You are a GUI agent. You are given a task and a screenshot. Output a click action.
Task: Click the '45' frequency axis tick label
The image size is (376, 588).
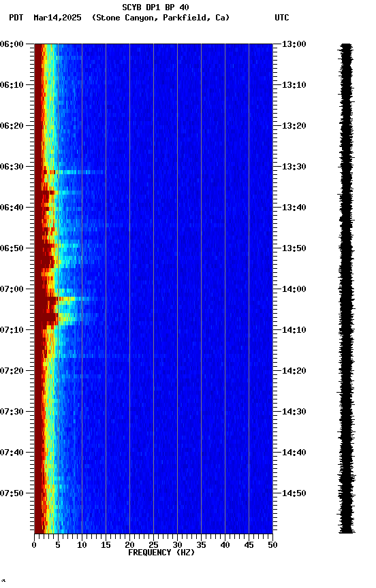249,545
